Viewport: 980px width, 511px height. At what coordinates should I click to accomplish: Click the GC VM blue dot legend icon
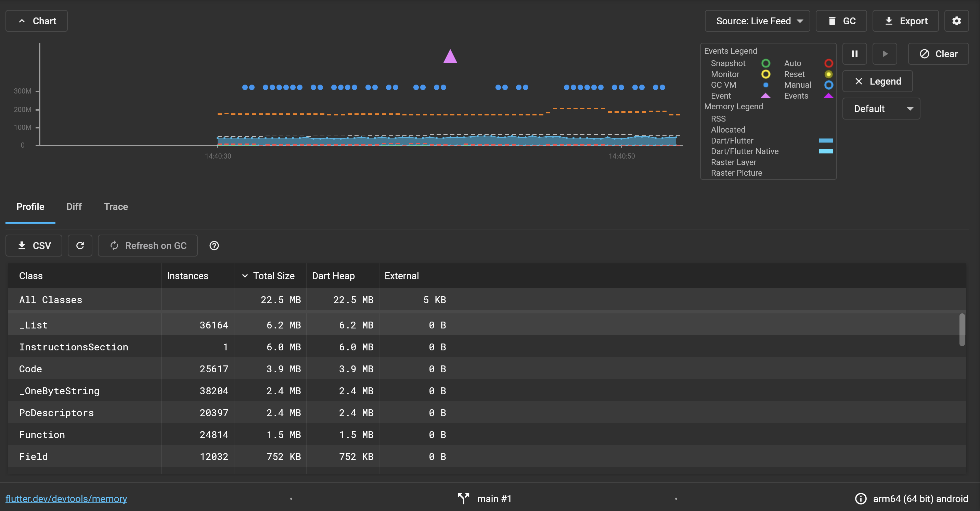tap(765, 85)
